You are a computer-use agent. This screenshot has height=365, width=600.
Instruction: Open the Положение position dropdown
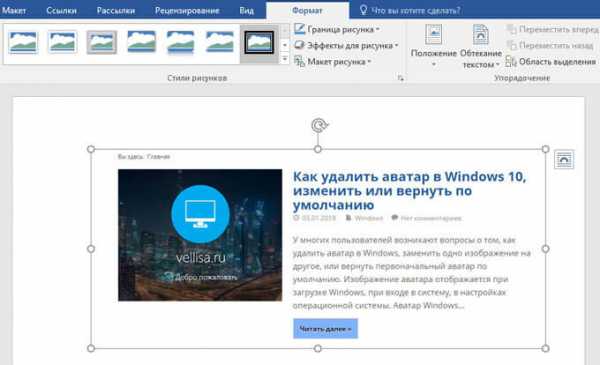pos(434,46)
